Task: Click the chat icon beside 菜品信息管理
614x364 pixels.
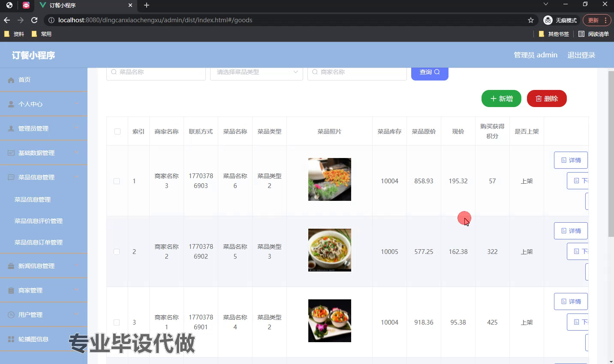Action: 11,177
